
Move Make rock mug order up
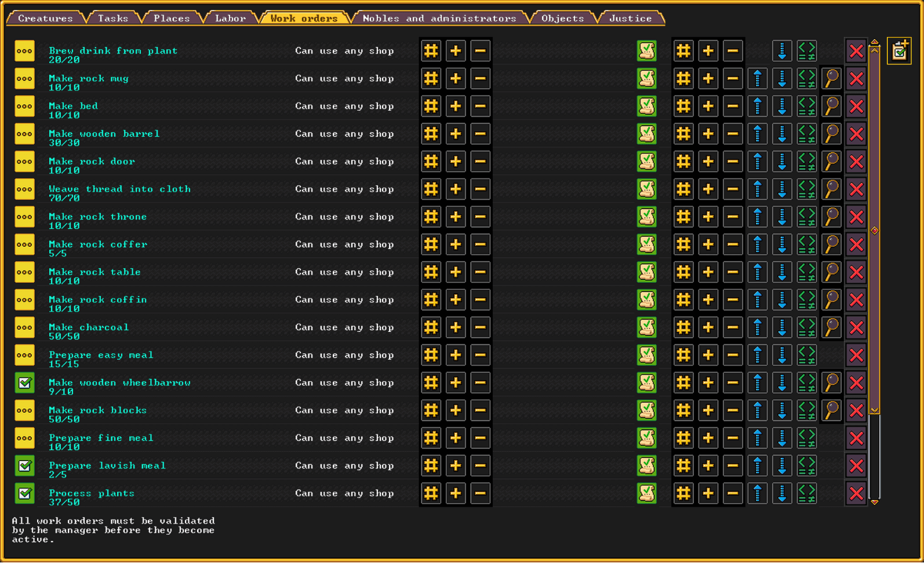click(x=758, y=79)
